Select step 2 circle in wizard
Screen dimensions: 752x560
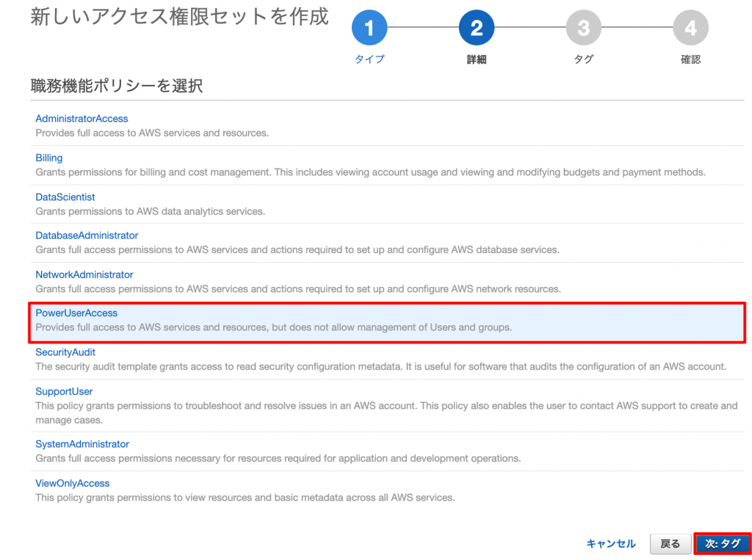pyautogui.click(x=476, y=28)
